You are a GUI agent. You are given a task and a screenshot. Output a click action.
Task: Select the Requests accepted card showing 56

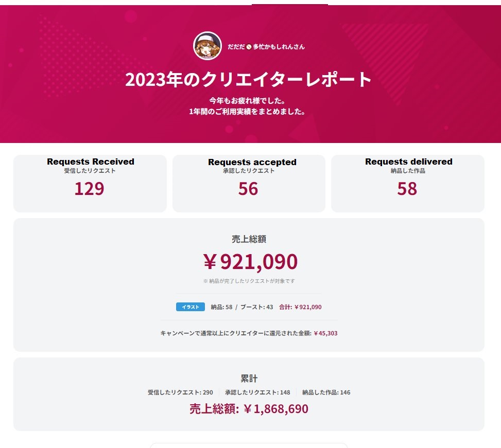pos(249,184)
